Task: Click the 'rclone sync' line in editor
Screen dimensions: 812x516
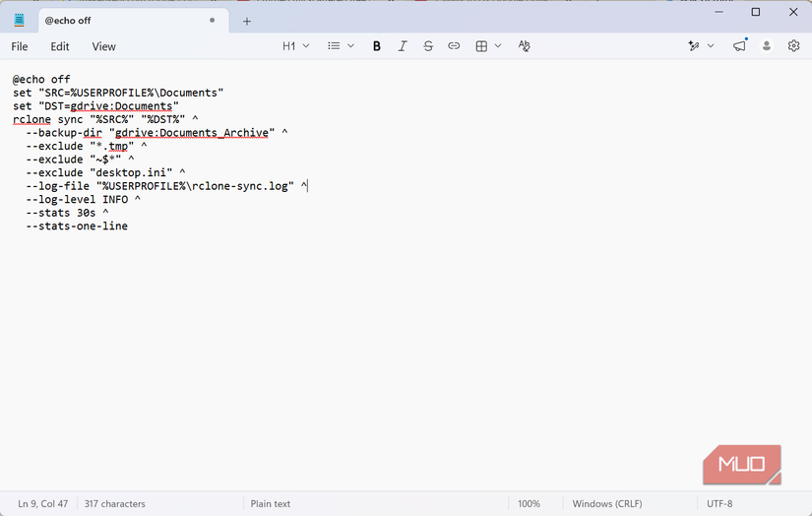Action: 105,120
